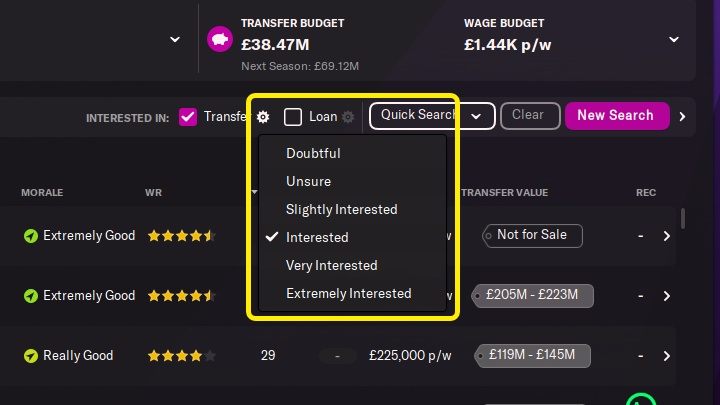Expand the Not for Sale player row arrow

click(x=667, y=237)
